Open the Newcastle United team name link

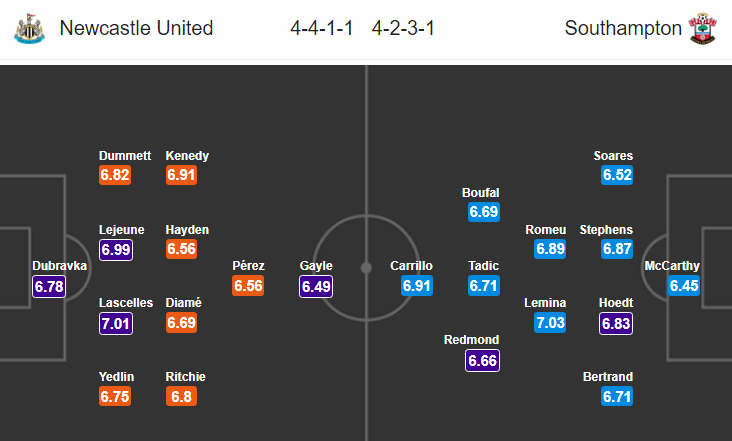pos(136,28)
